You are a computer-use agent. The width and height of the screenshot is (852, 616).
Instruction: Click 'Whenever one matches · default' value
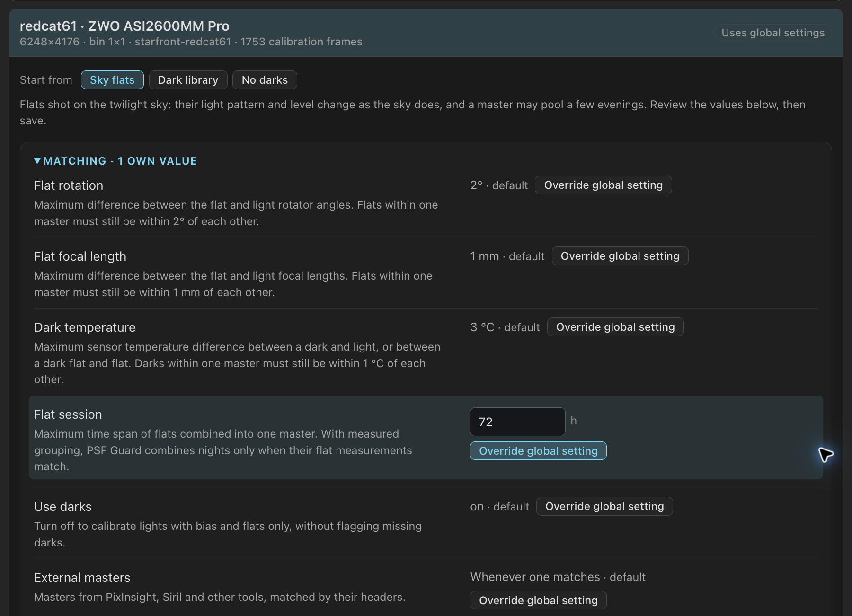click(x=558, y=577)
